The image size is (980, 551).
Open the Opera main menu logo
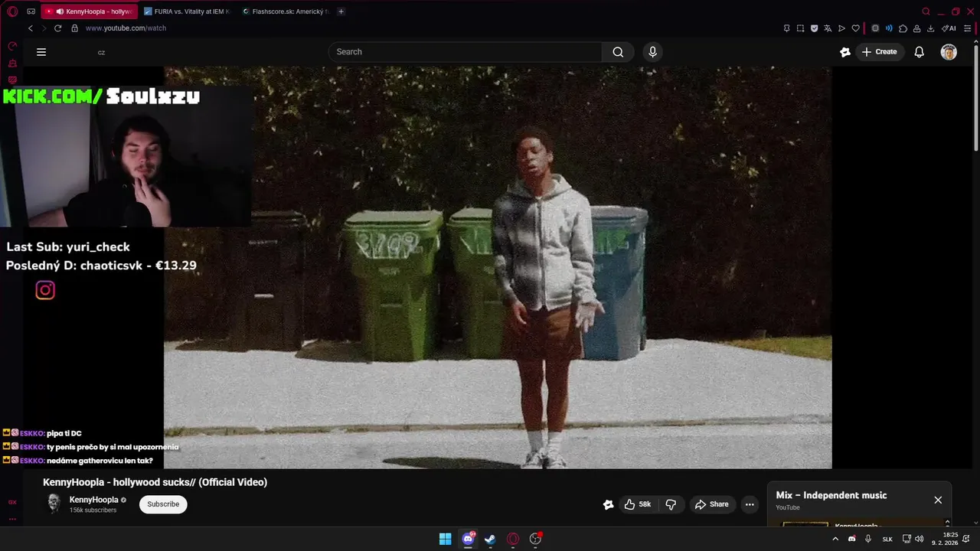(12, 11)
